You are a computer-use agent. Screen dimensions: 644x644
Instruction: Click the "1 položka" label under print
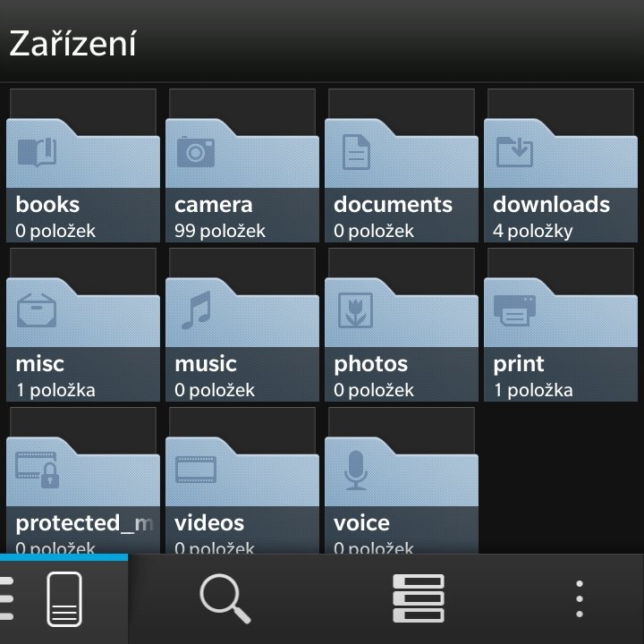[x=533, y=390]
